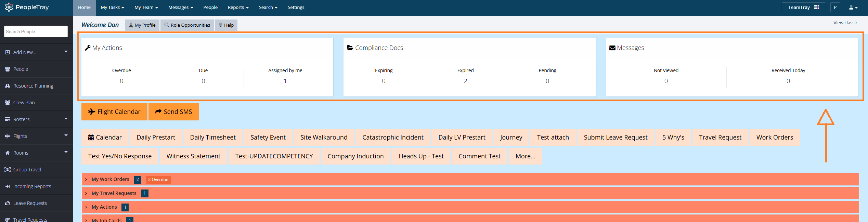Expand the Add New sidebar arrow
Screen dimensions: 868x222
pyautogui.click(x=66, y=52)
